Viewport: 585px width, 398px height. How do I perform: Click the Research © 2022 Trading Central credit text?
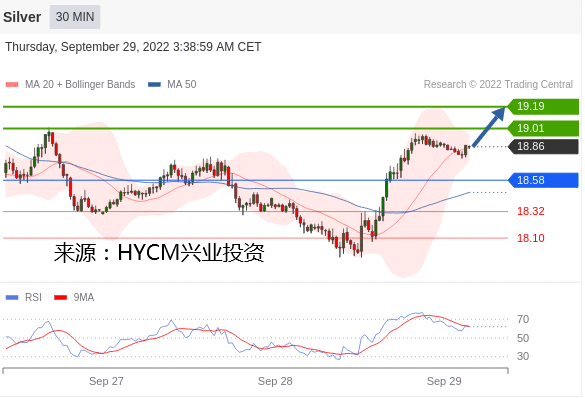[498, 84]
